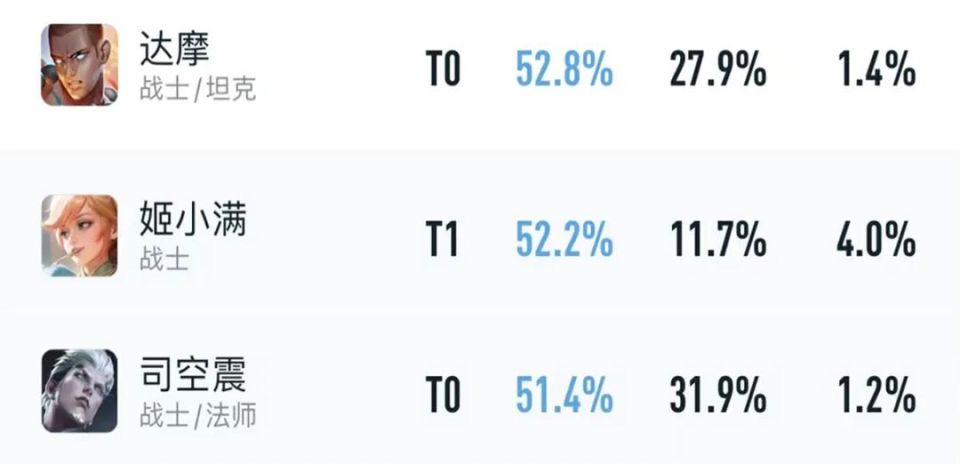Click the 姬小满 hero name

click(193, 219)
